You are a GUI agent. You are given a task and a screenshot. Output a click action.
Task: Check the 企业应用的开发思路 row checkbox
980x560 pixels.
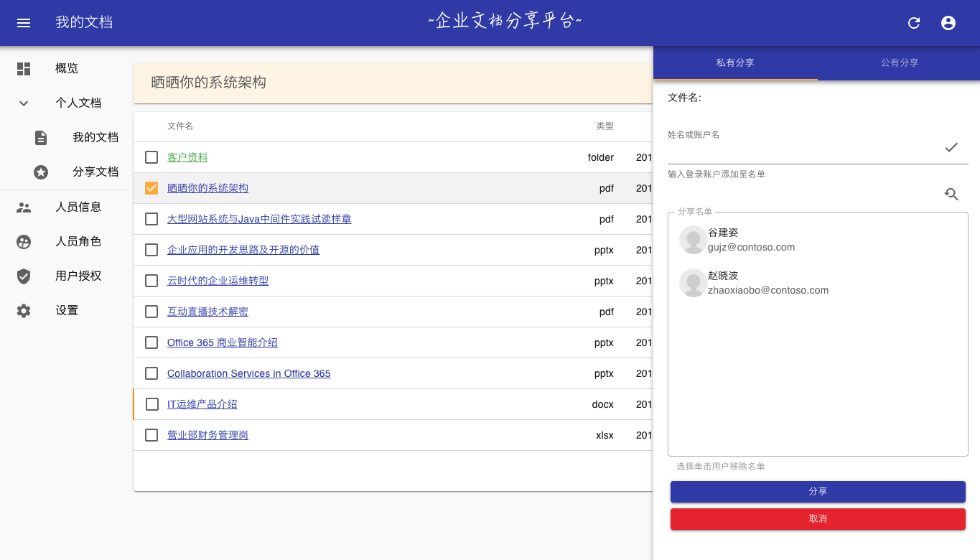[x=151, y=250]
